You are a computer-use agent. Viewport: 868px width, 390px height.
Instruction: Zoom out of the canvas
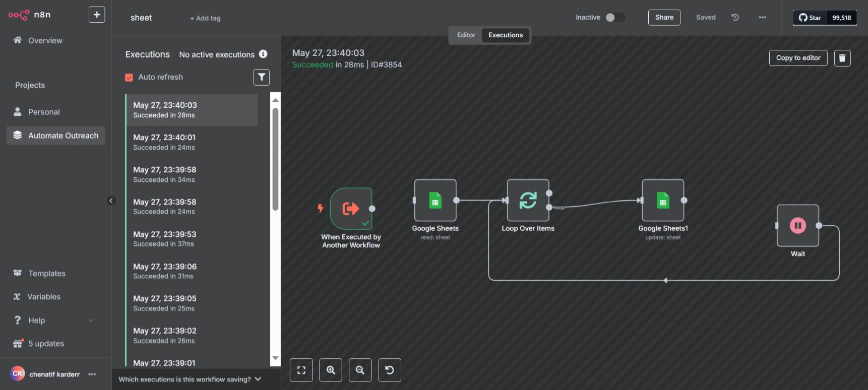pos(360,370)
